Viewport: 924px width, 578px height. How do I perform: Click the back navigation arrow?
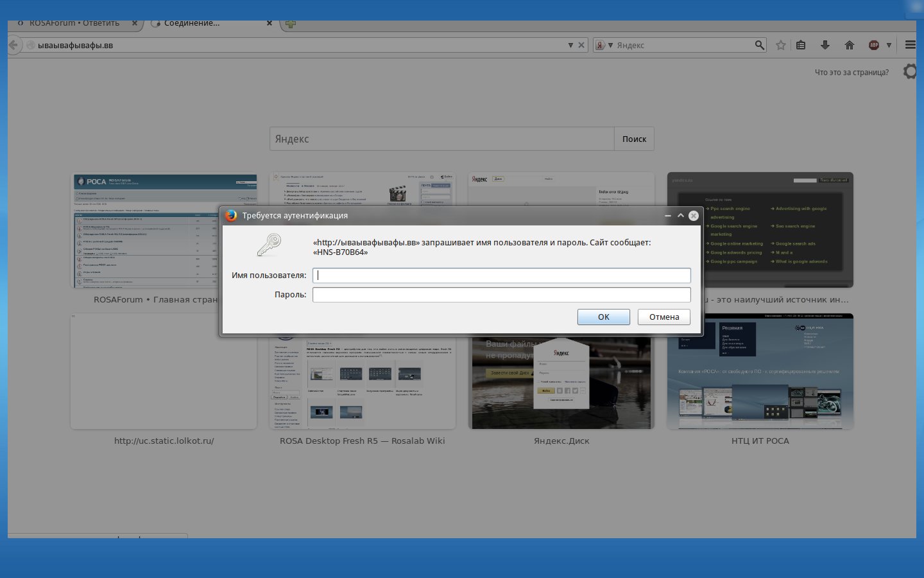click(13, 45)
